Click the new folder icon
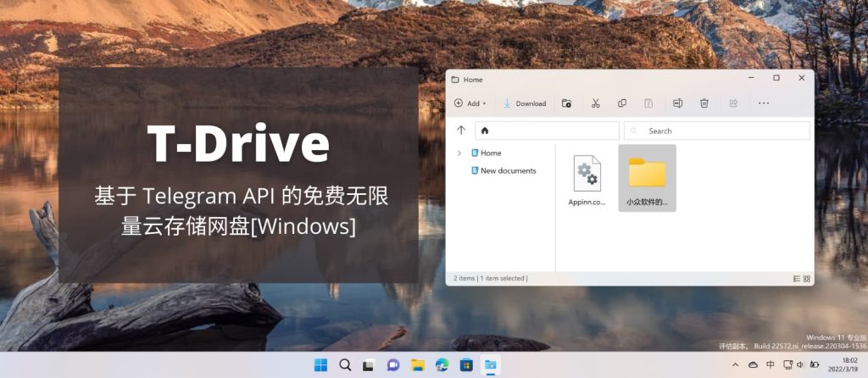Screen dimensions: 868x378 566,103
